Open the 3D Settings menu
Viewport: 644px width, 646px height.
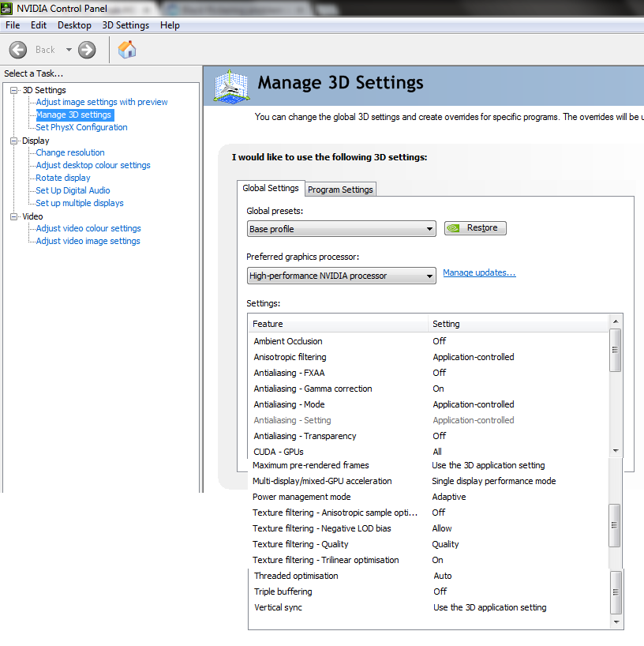coord(125,25)
